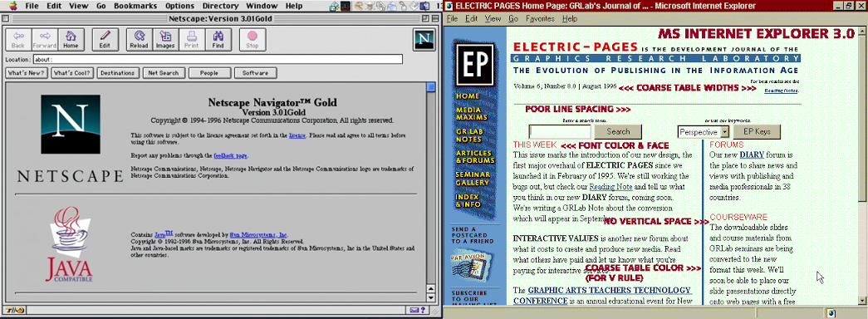
Task: Click the Internet Explorer title bar page icon
Action: [449, 6]
